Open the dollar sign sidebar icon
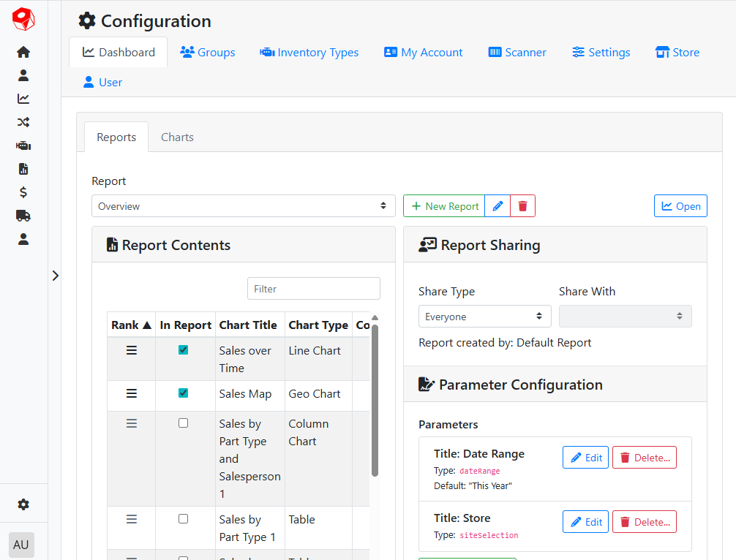736x560 pixels. (x=23, y=192)
